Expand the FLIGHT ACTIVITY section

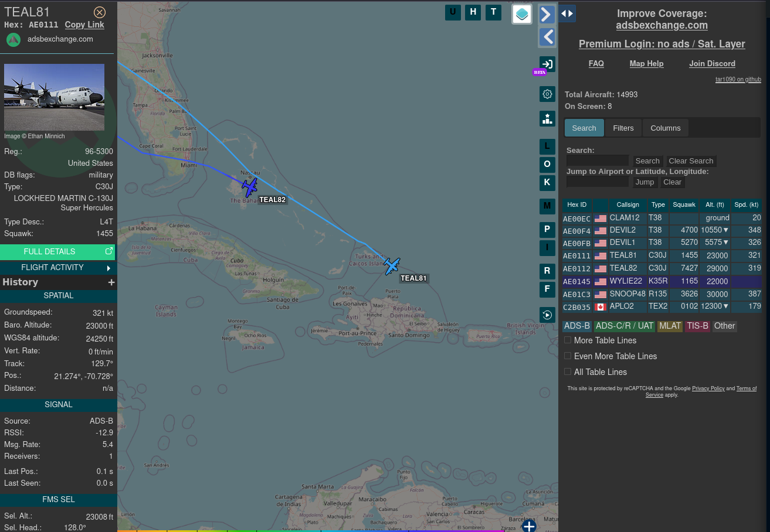coord(57,268)
